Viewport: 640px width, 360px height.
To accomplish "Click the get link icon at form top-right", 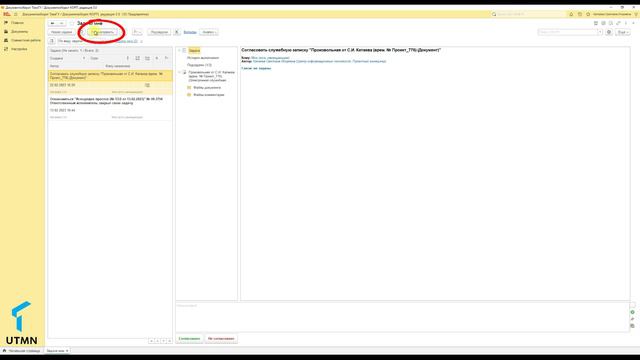I will pos(618,23).
